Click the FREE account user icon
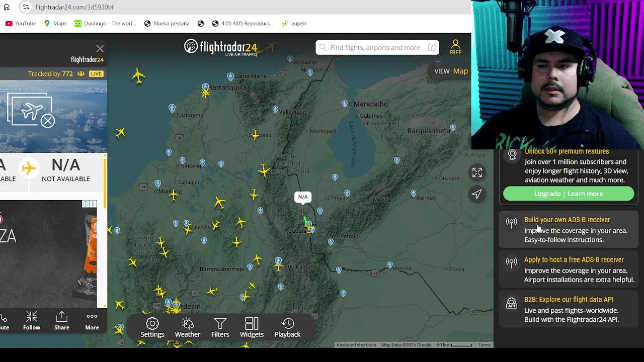 (455, 47)
